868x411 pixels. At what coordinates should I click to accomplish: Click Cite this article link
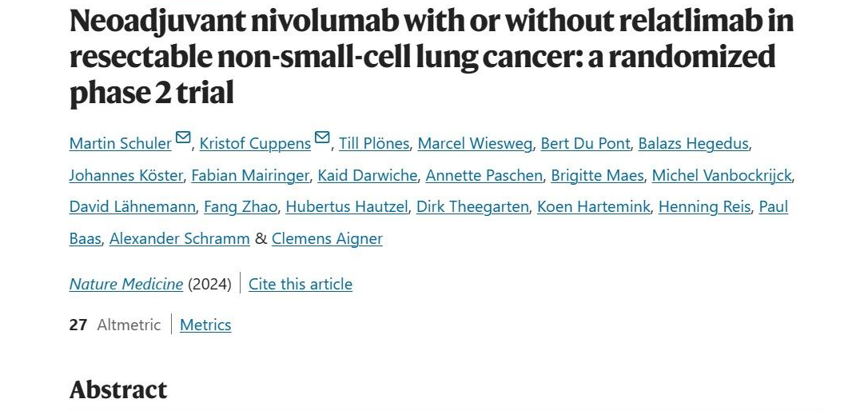pos(300,284)
